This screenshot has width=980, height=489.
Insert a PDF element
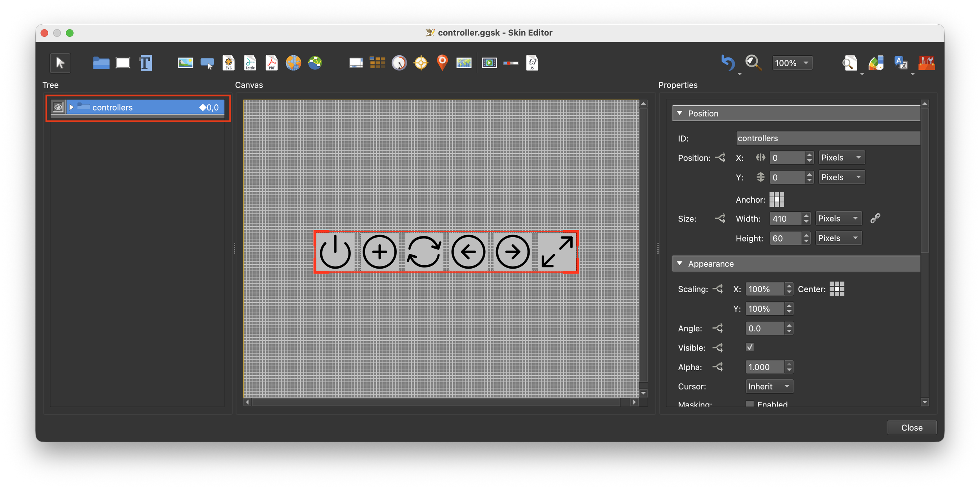[272, 63]
